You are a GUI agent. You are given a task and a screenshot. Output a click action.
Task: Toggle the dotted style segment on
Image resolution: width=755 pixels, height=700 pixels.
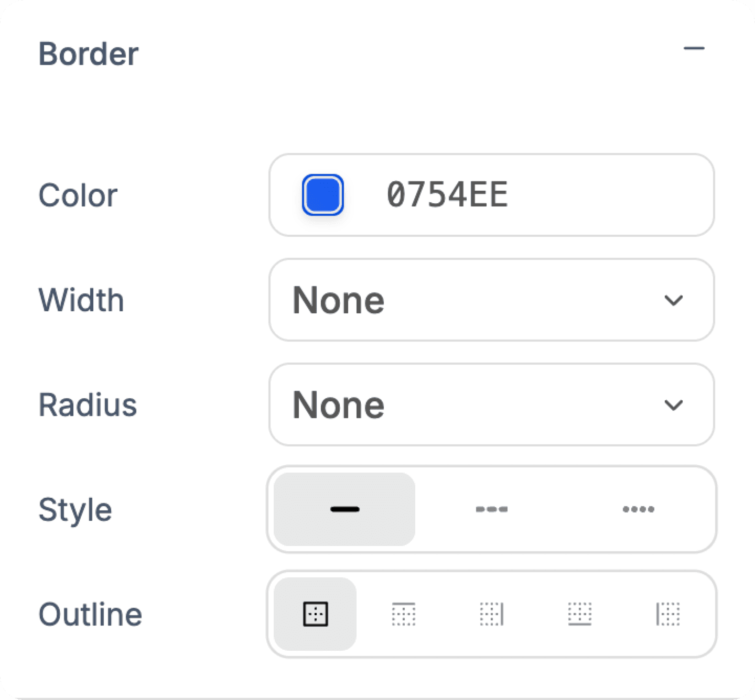(x=639, y=509)
